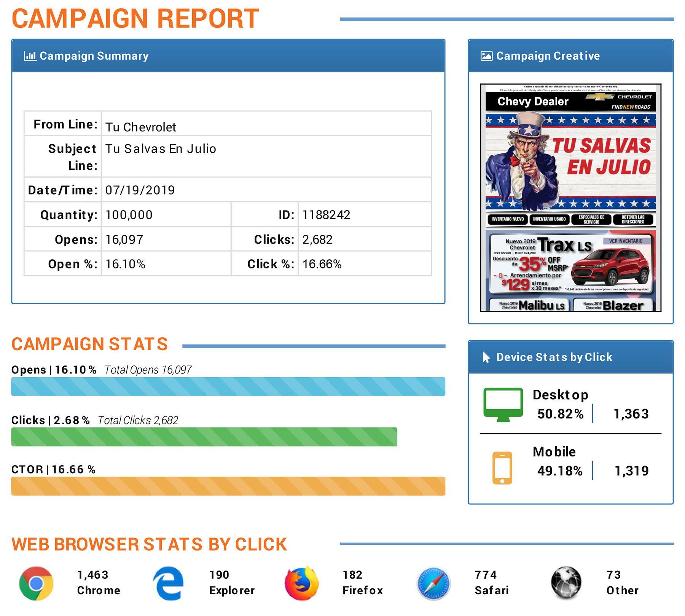Click the Malibu LS tile in creative

[529, 305]
